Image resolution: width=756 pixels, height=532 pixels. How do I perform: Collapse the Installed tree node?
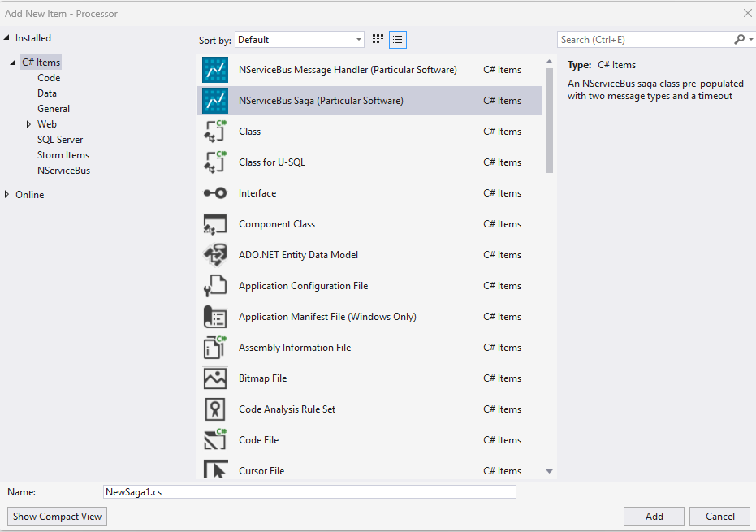pos(6,37)
